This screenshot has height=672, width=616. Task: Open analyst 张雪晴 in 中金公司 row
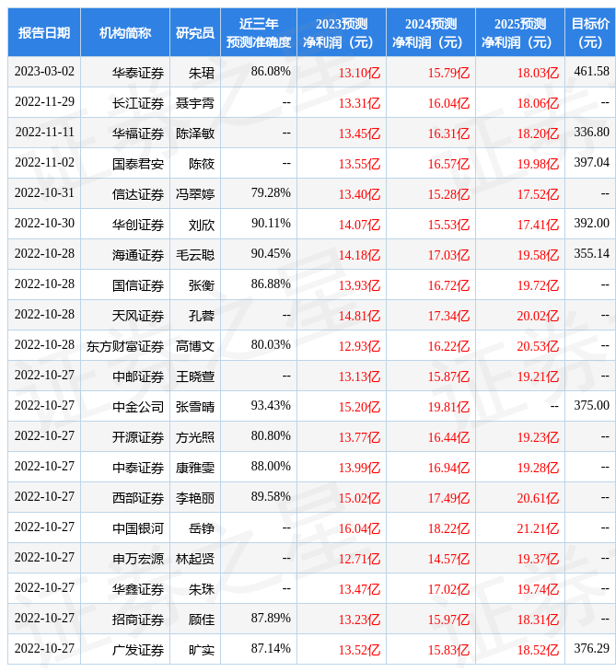pos(195,406)
